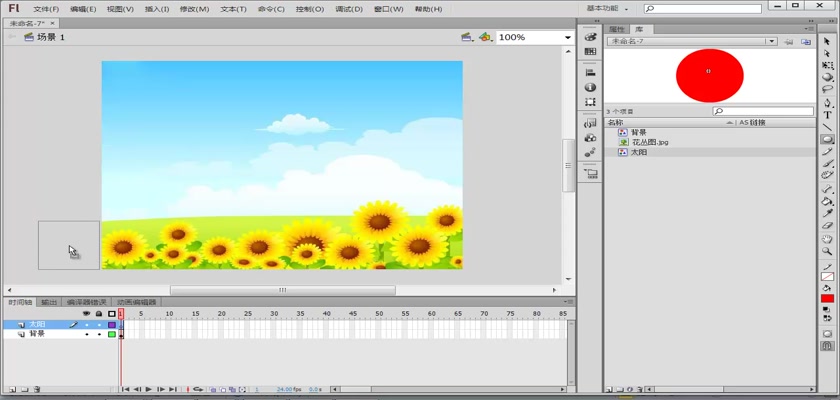Select the Subselection arrow tool
840x400 pixels.
coord(828,53)
